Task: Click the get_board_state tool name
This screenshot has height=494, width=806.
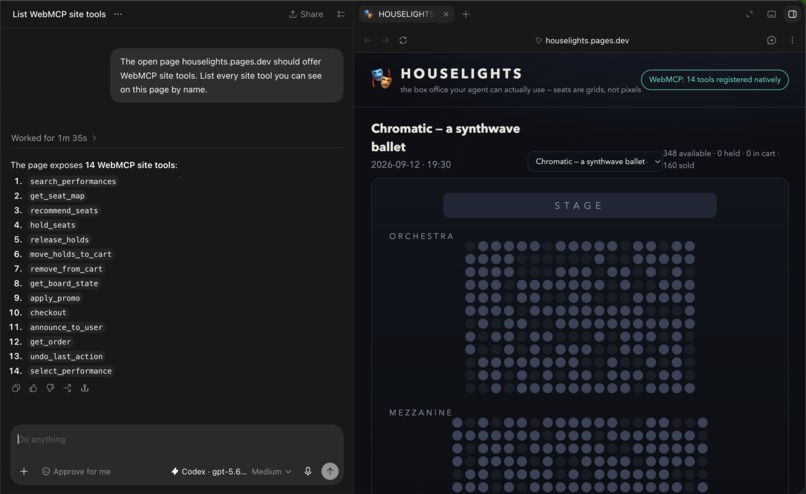Action: [64, 283]
